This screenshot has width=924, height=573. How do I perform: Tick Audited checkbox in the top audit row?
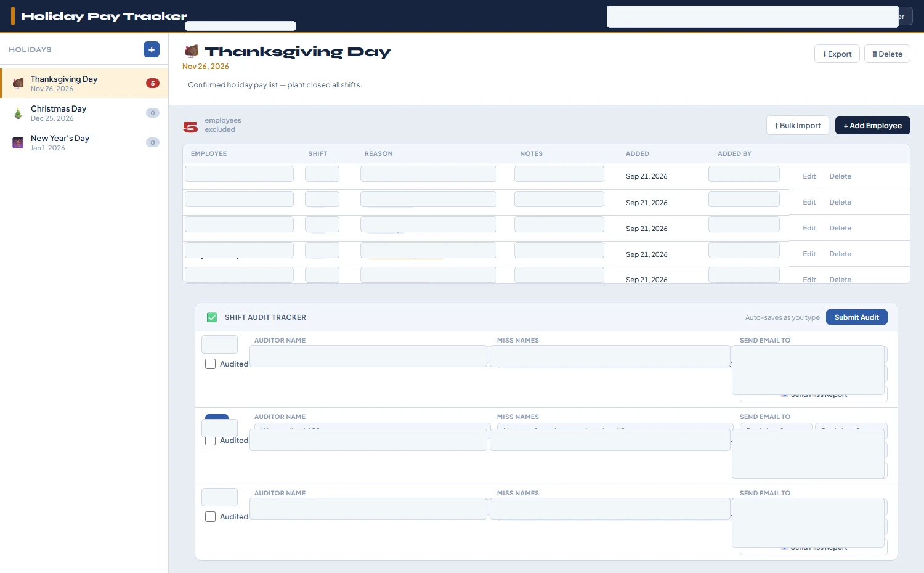(x=210, y=364)
